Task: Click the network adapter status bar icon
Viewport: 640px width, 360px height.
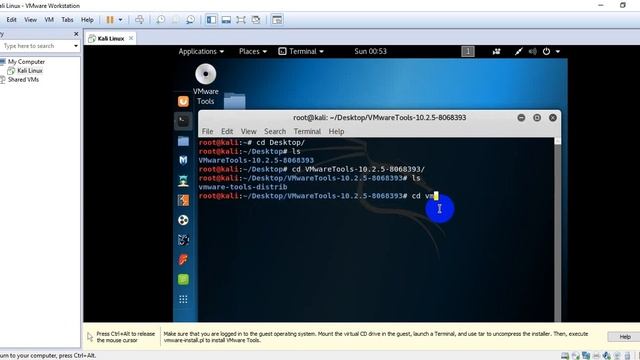Action: tap(586, 356)
